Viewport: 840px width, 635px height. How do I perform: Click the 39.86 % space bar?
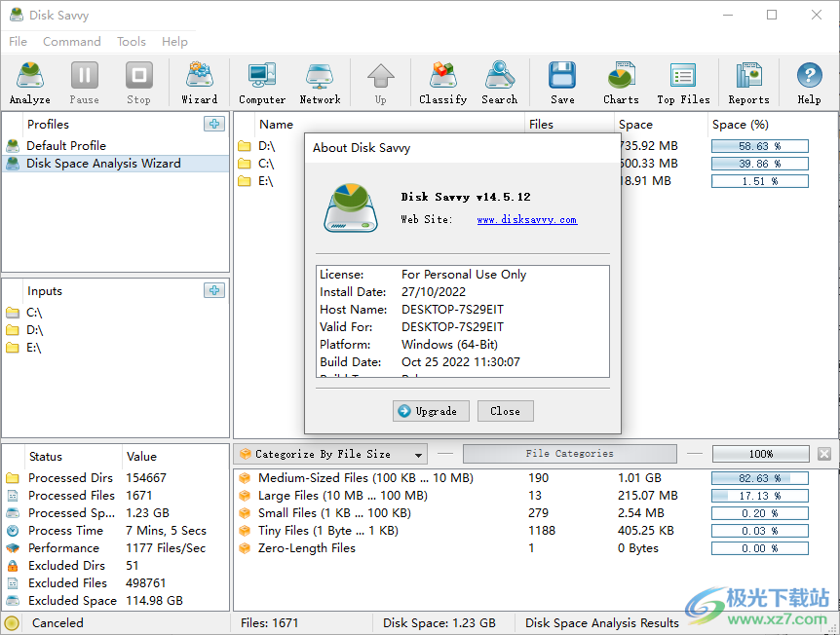[760, 164]
